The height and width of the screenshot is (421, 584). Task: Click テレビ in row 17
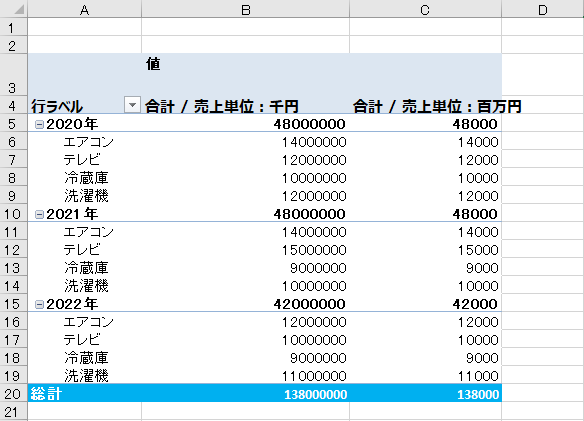point(82,340)
